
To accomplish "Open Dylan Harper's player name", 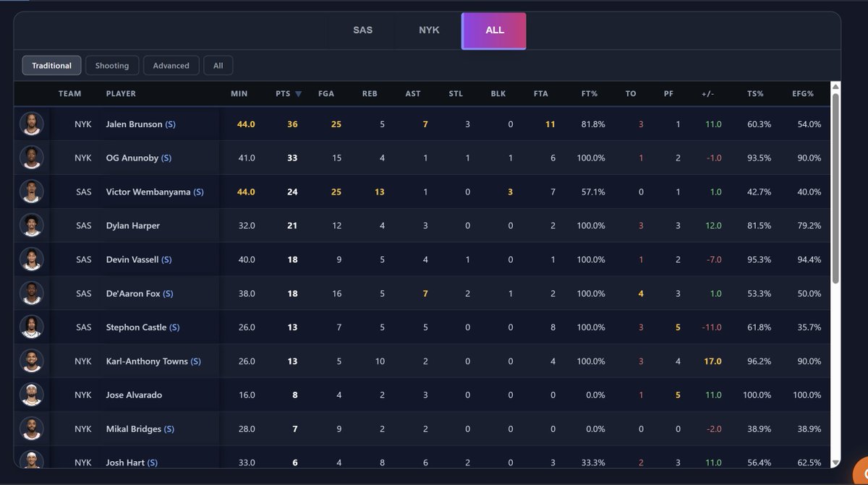I will click(x=133, y=226).
